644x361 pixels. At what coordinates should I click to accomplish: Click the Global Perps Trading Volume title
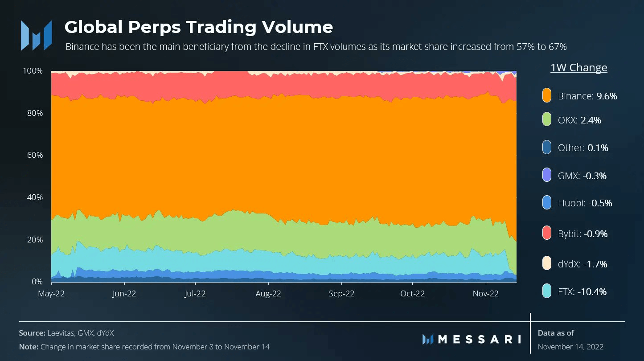tap(198, 27)
